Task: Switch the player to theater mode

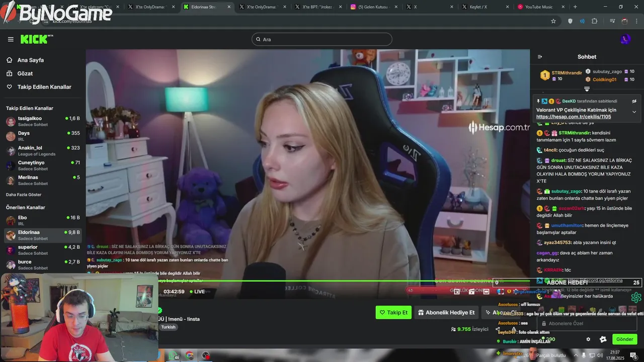Action: point(486,292)
